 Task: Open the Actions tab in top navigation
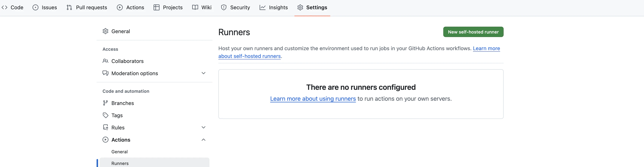[131, 7]
